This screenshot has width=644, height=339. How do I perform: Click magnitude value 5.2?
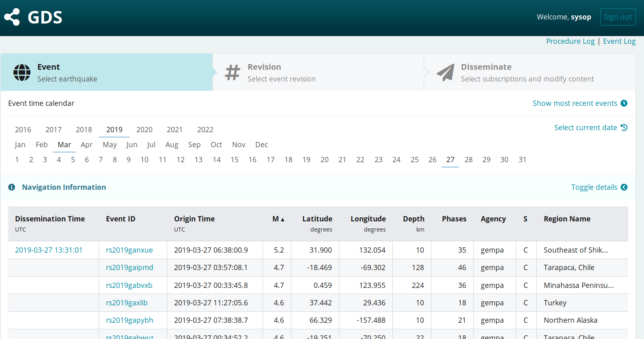click(279, 250)
